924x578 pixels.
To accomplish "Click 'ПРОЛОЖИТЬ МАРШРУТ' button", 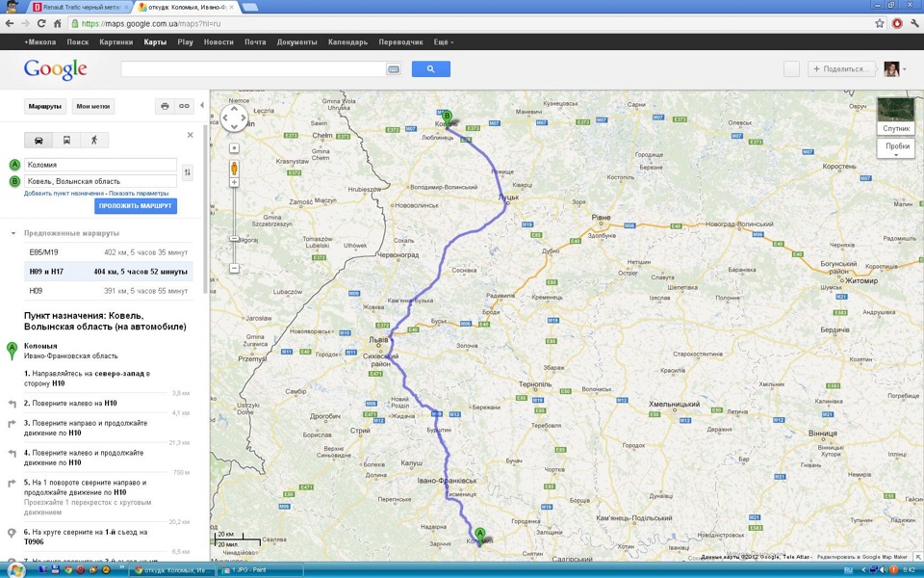I will 136,206.
